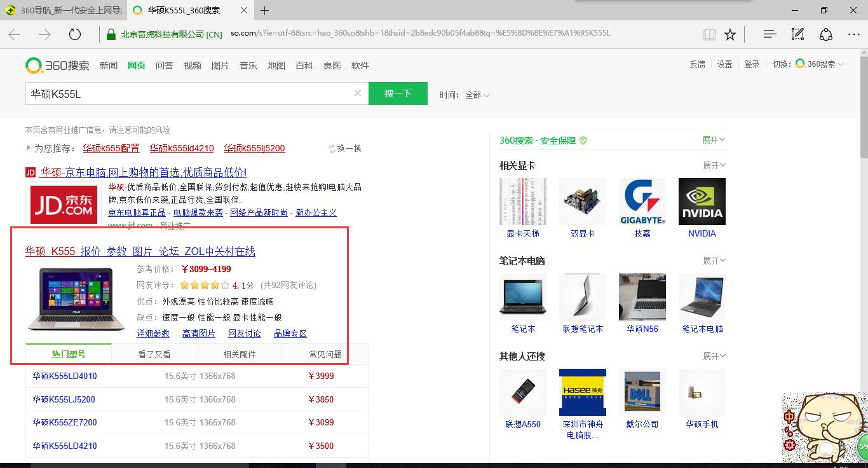Viewport: 868px width, 468px height.
Task: Open reading view book icon
Action: pos(710,34)
